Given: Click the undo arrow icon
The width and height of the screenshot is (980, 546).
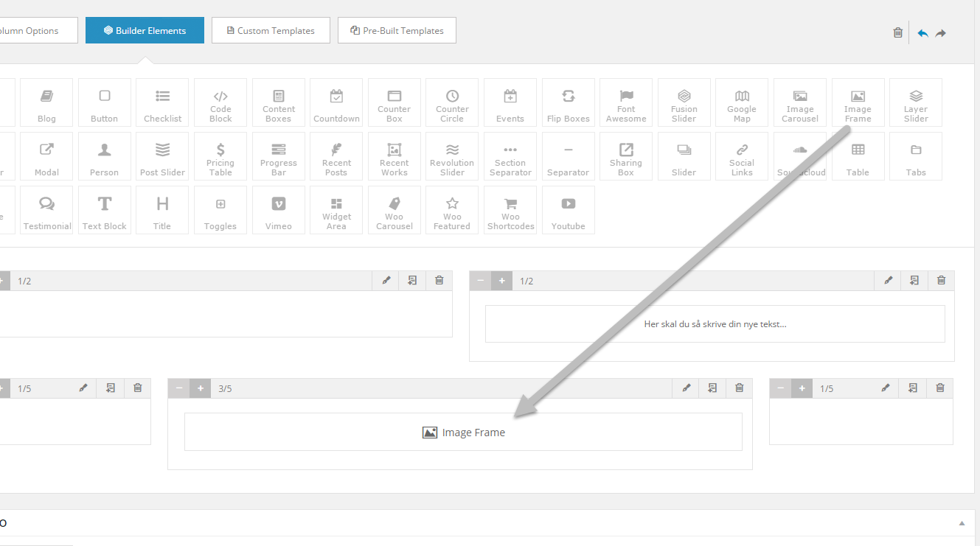Looking at the screenshot, I should (922, 33).
